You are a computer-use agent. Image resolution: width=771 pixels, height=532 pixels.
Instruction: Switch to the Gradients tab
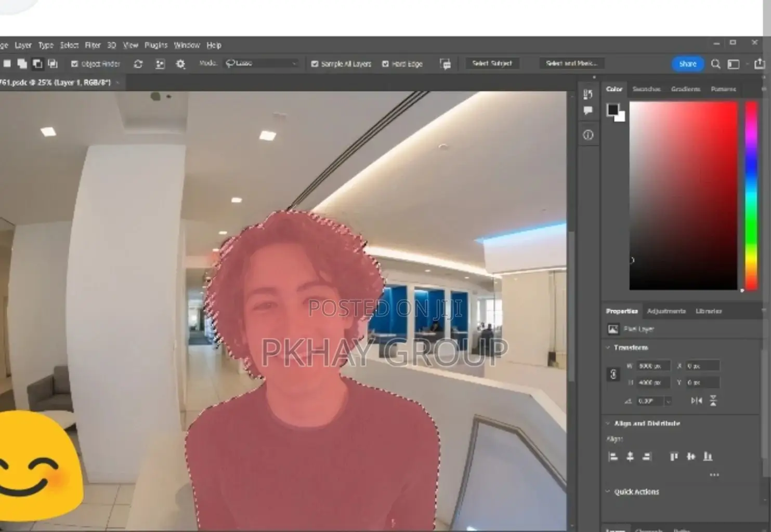[x=685, y=89]
